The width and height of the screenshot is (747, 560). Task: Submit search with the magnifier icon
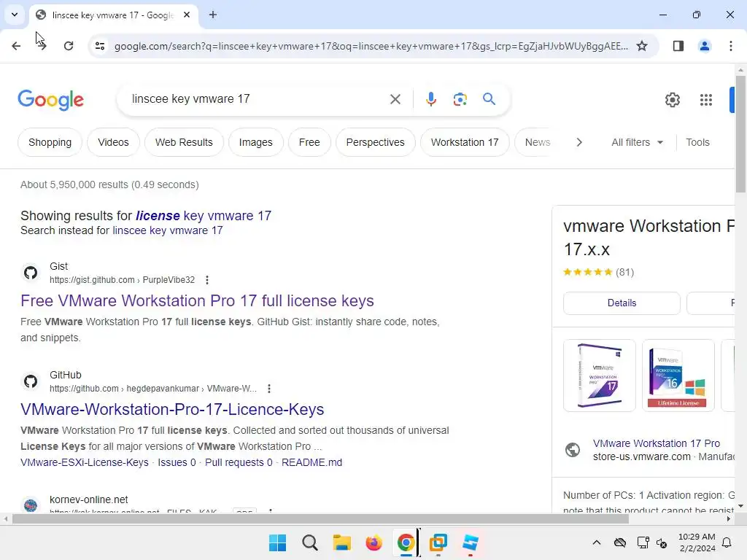coord(489,99)
